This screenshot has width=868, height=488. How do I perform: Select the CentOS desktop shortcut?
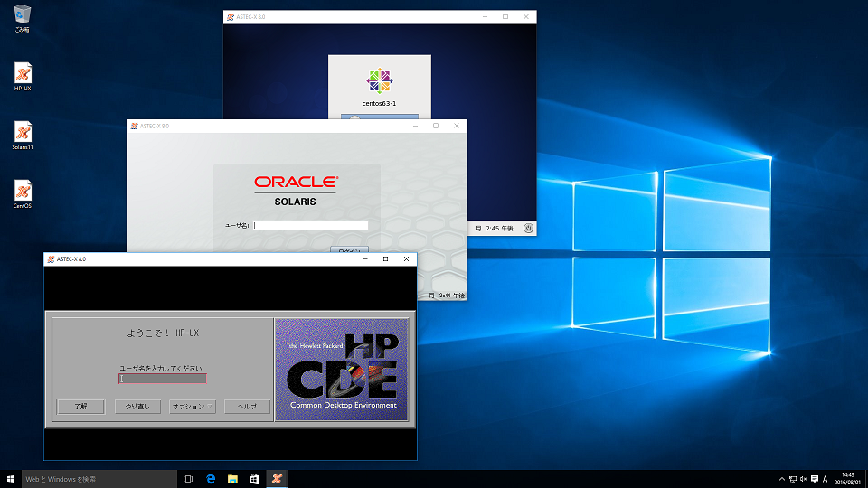pos(23,194)
